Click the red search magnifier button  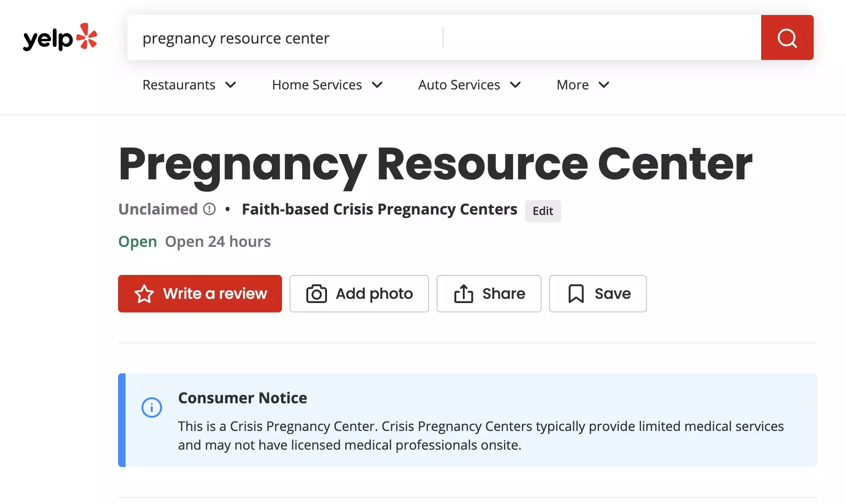(x=787, y=37)
